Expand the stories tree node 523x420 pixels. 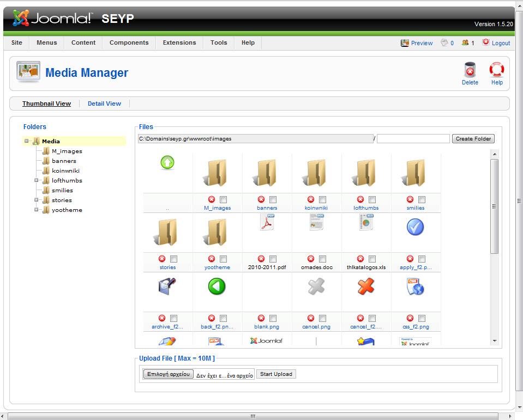(x=36, y=200)
